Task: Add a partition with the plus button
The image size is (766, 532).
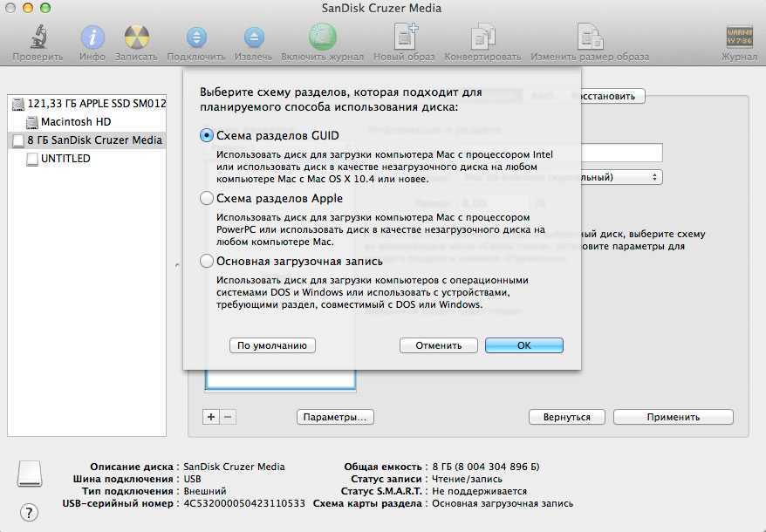Action: [211, 417]
